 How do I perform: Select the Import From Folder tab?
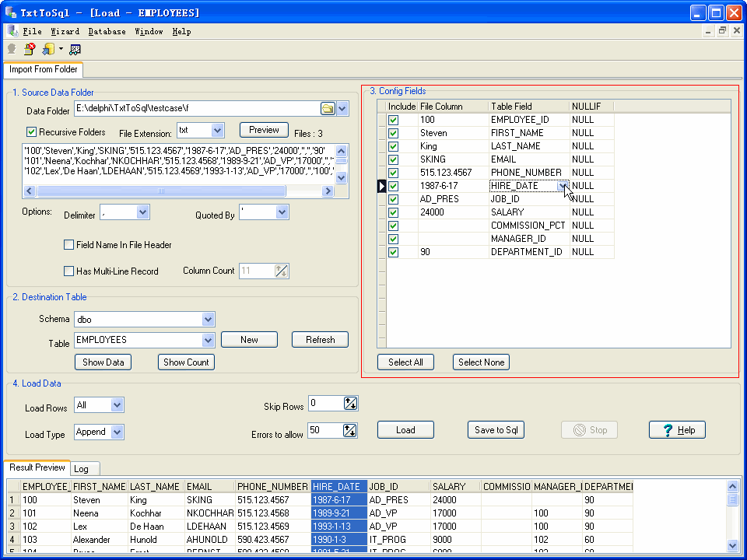pos(44,69)
